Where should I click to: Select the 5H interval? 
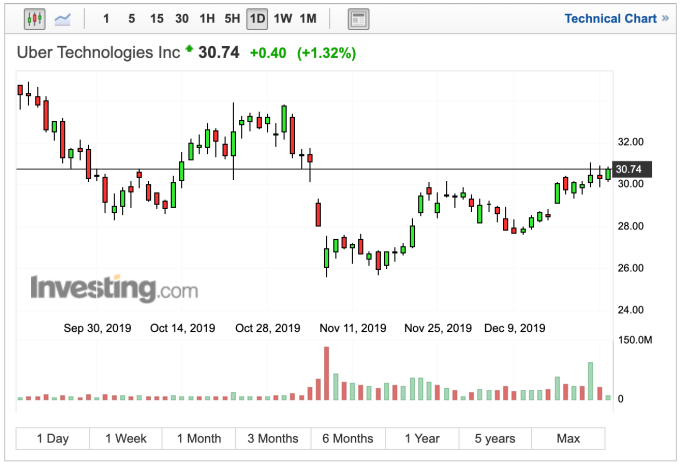pos(232,19)
